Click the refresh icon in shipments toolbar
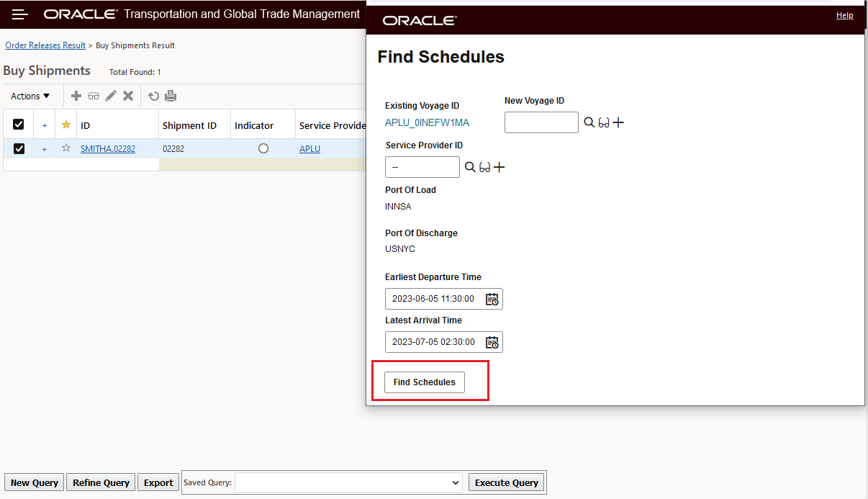Image resolution: width=868 pixels, height=499 pixels. click(x=153, y=96)
